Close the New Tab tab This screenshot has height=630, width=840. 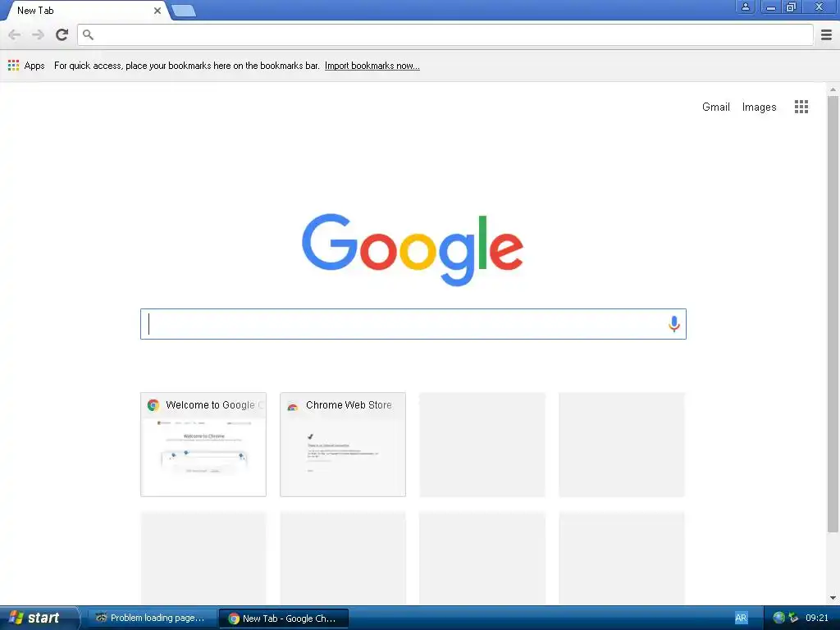[x=157, y=10]
